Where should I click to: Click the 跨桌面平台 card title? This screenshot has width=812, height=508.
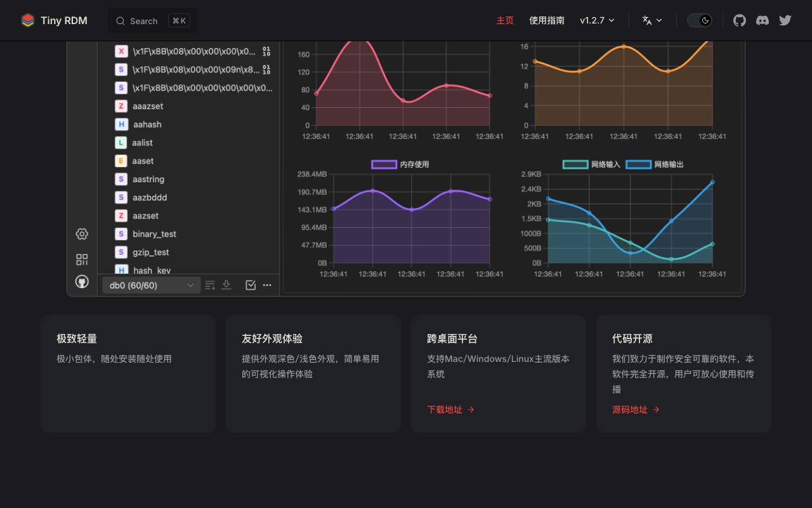click(x=452, y=339)
